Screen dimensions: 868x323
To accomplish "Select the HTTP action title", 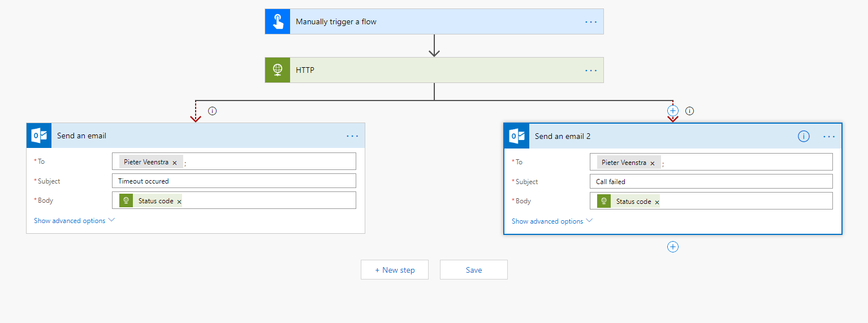I will click(305, 70).
